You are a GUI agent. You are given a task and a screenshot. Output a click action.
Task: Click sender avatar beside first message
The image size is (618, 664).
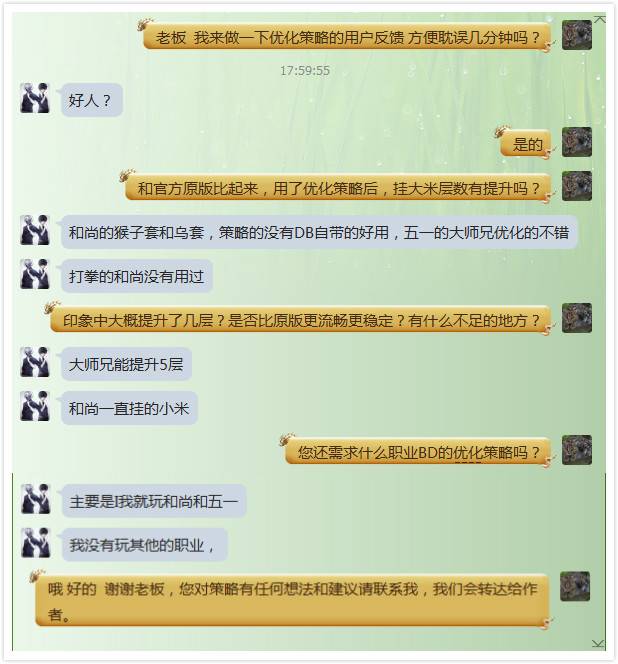[576, 35]
